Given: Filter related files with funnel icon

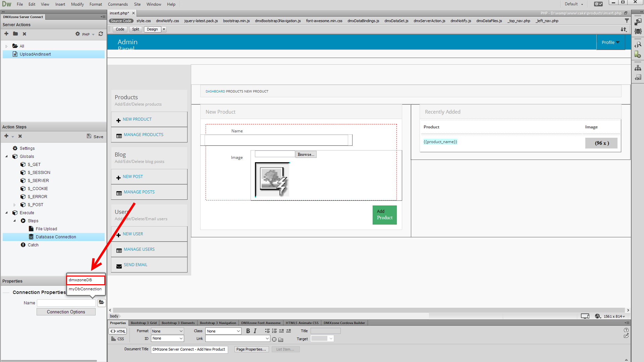Looking at the screenshot, I should pyautogui.click(x=627, y=21).
